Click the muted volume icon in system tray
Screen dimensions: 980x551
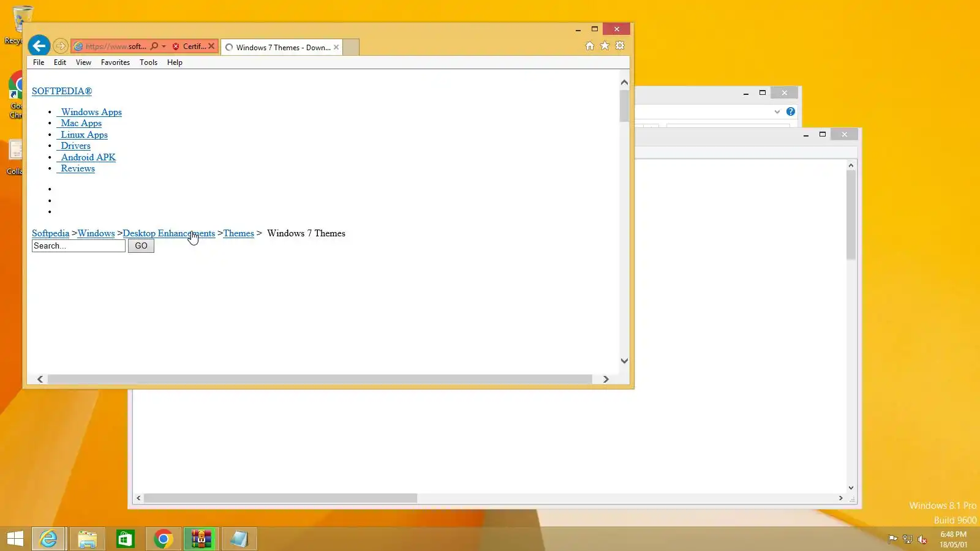pos(922,539)
